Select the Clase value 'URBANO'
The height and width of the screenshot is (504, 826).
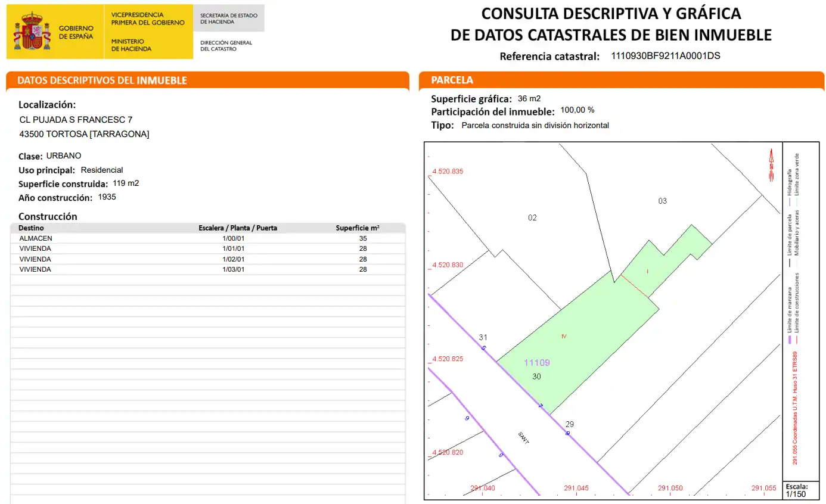point(64,155)
